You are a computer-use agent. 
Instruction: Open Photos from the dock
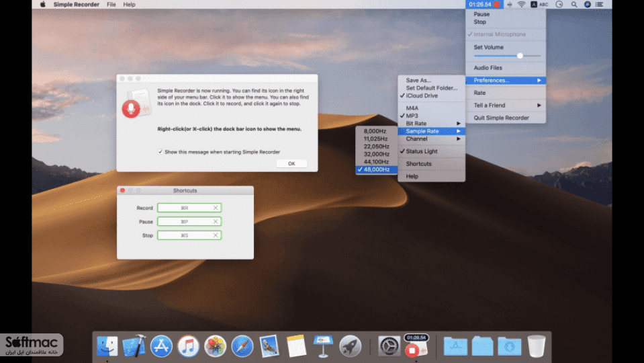215,346
